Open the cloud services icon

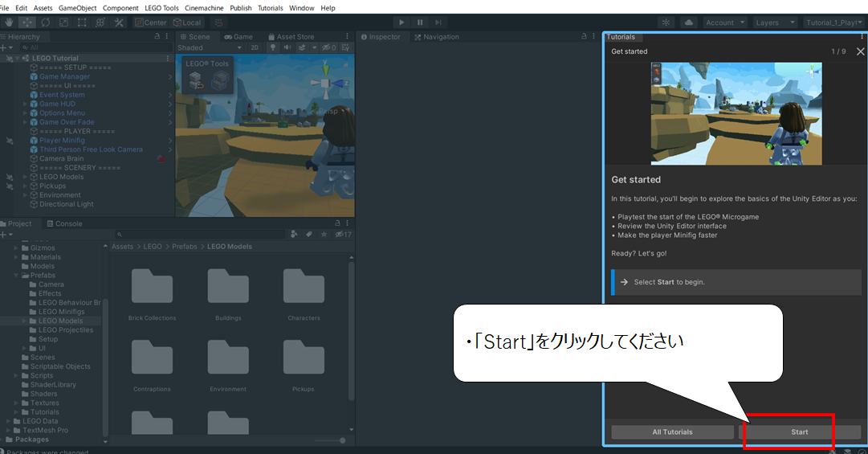689,22
